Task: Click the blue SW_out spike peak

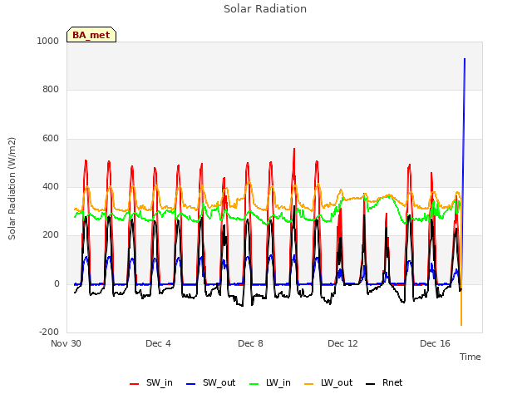Action: [x=465, y=59]
